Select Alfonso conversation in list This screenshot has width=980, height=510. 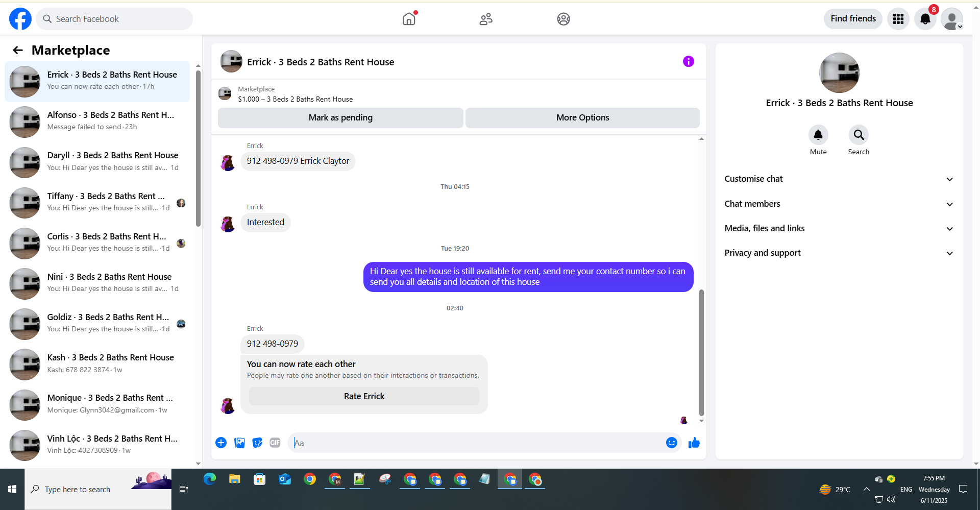coord(97,122)
